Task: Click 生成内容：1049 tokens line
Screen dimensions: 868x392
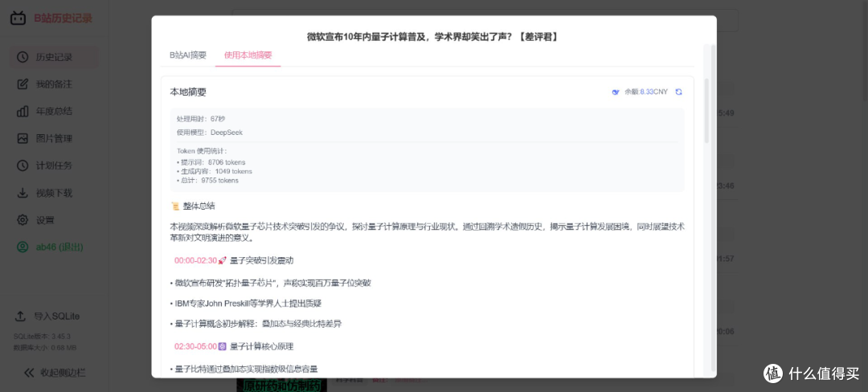Action: (215, 171)
